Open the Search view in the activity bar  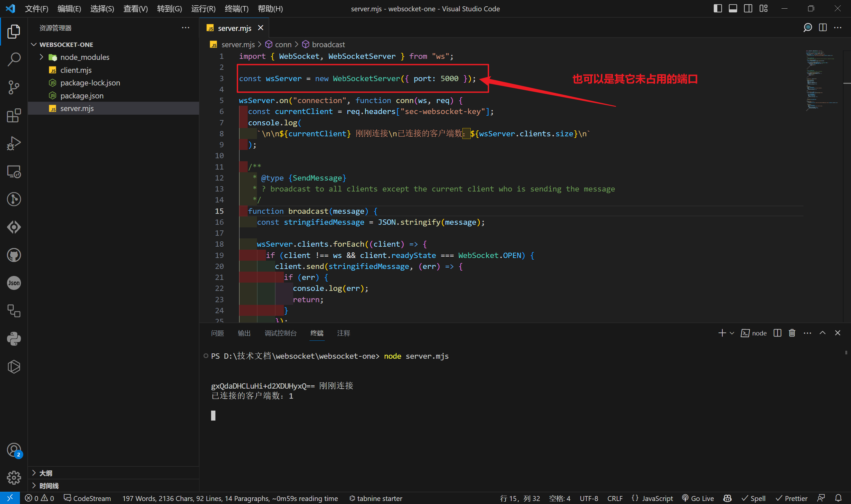point(14,59)
